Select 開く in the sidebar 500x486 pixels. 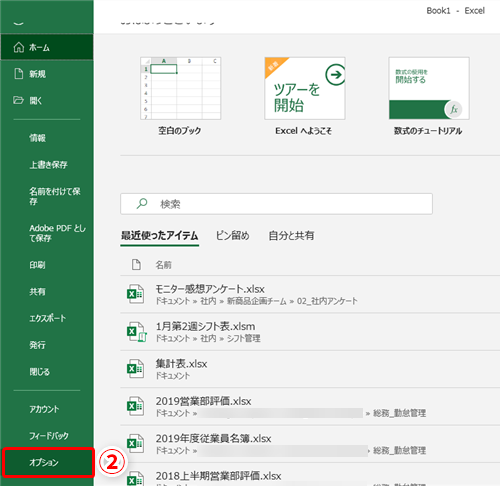click(x=47, y=100)
